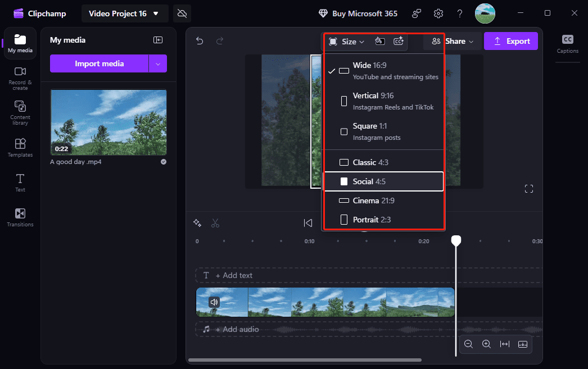The height and width of the screenshot is (369, 588).
Task: Select the Split (scissors) tool on the timeline
Action: click(x=215, y=223)
